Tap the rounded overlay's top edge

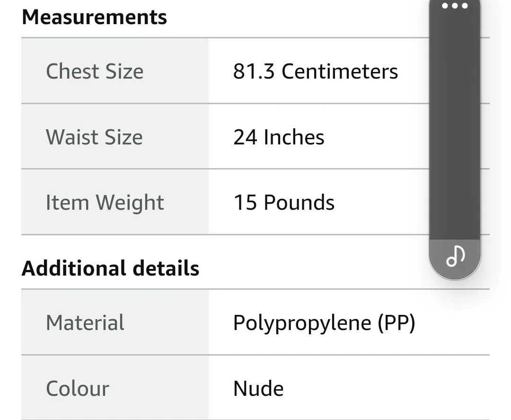[455, 1]
